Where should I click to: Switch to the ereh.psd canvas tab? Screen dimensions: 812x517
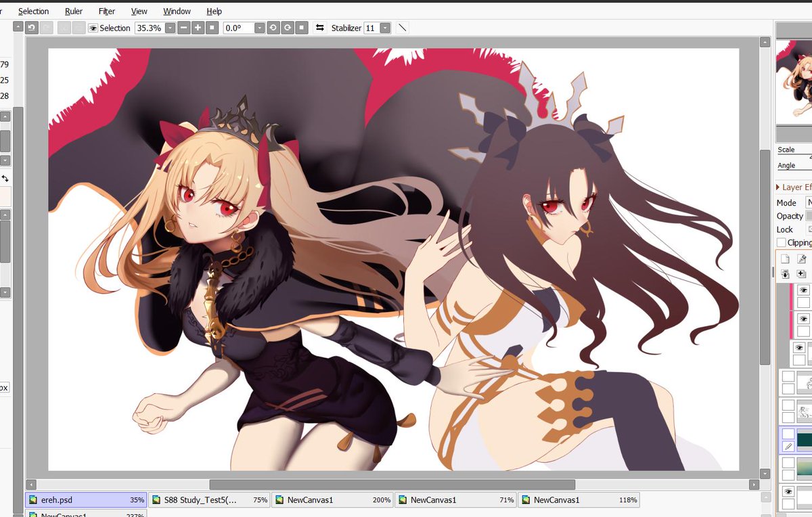(x=85, y=500)
